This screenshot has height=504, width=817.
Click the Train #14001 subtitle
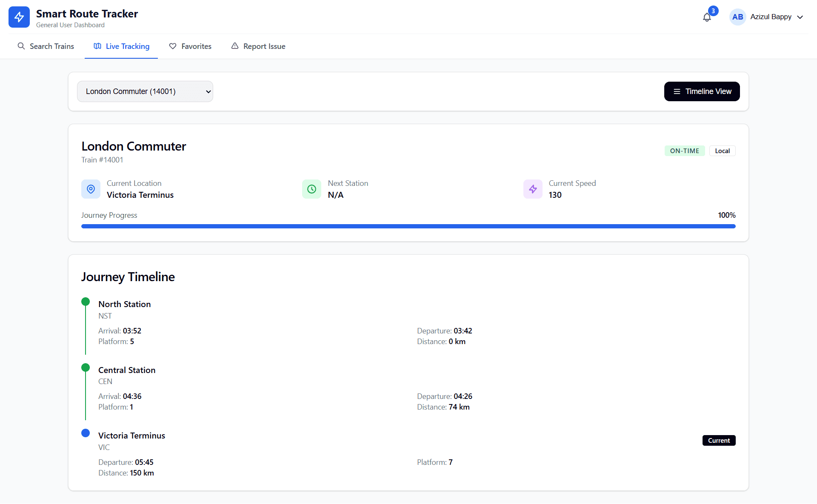pos(102,160)
